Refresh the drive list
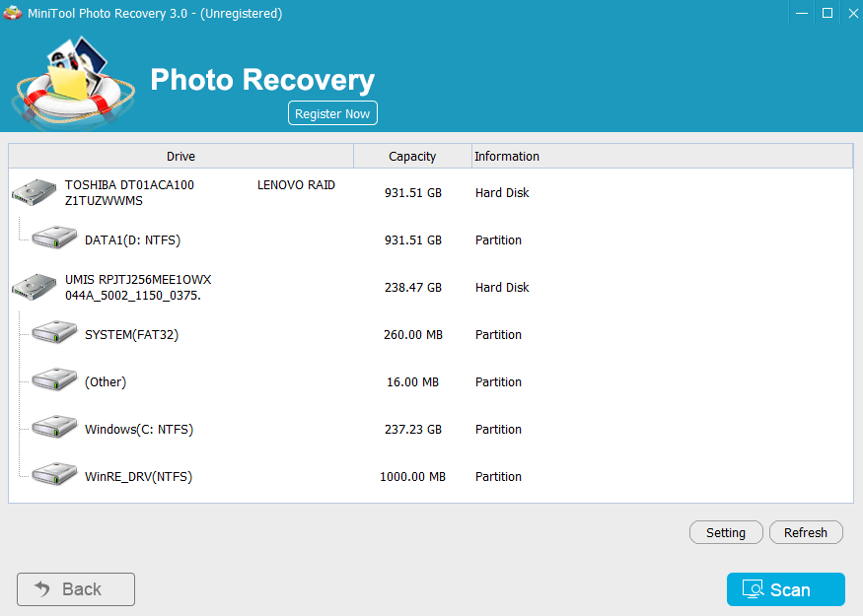 [806, 532]
